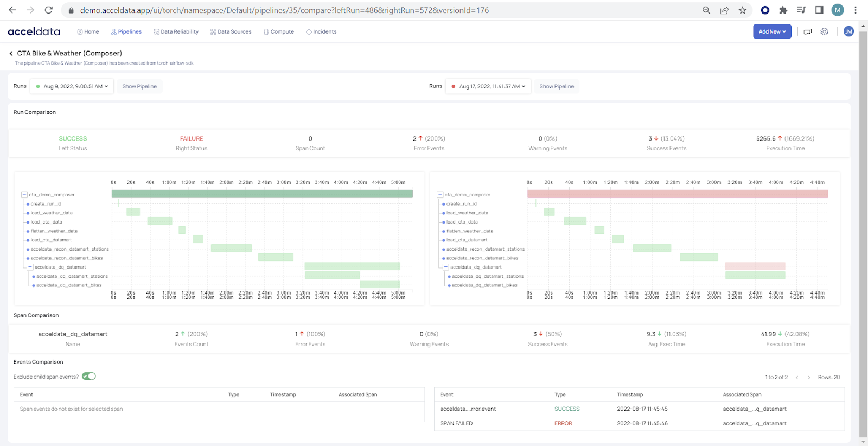Click the SUCCESS left status

click(73, 139)
